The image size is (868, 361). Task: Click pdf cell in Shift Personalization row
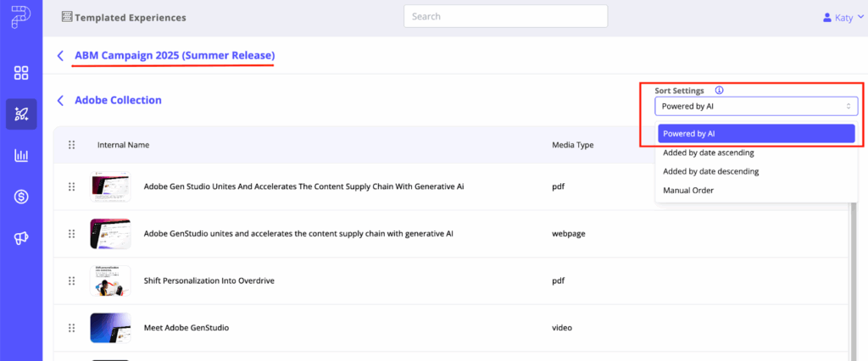[558, 280]
